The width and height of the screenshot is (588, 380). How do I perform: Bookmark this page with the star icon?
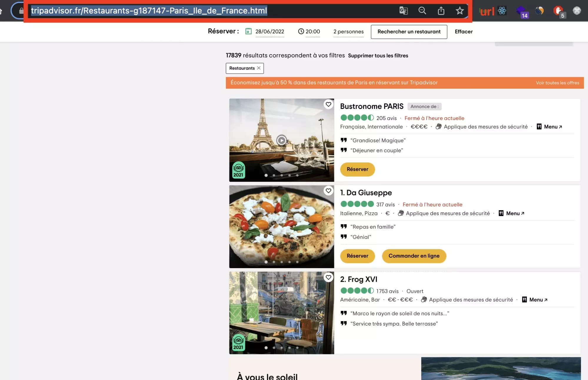coord(460,11)
